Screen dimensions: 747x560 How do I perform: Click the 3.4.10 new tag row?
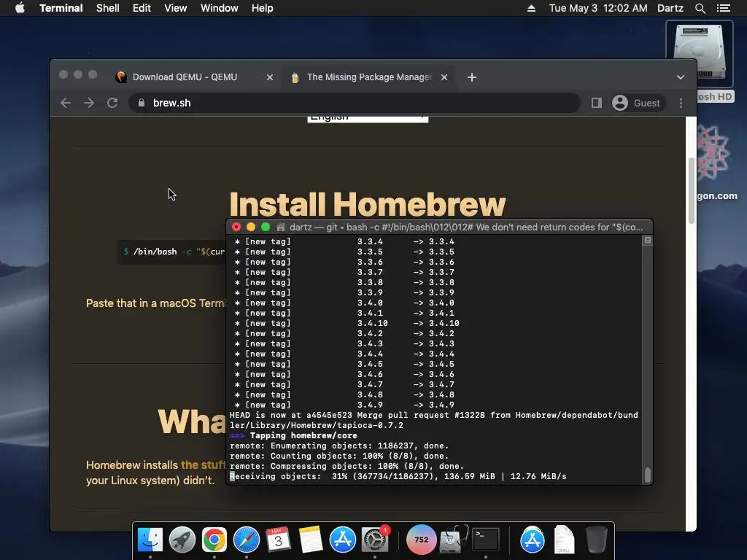tap(347, 323)
